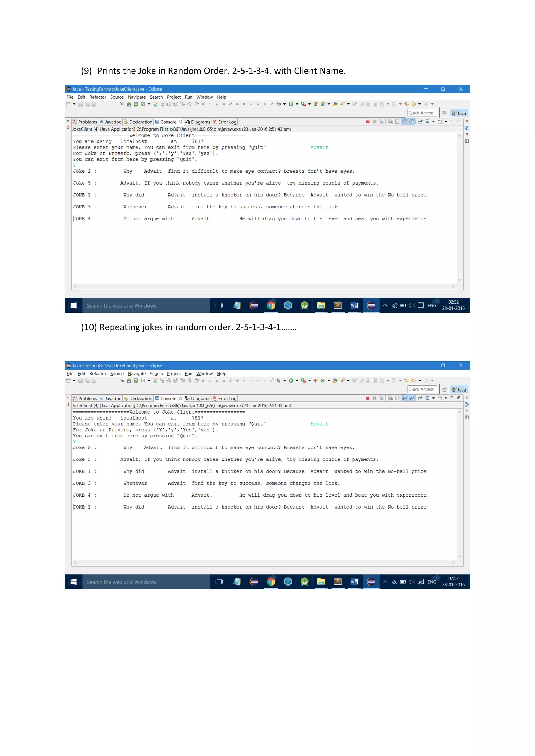Click Windows Start button in figure (9) taskbar
This screenshot has width=535, height=756.
pyautogui.click(x=73, y=306)
